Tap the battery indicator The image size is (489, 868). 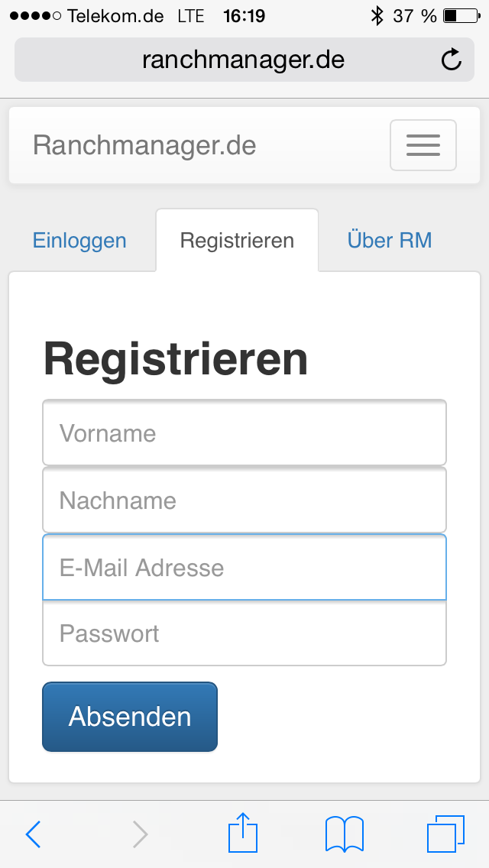(x=459, y=16)
